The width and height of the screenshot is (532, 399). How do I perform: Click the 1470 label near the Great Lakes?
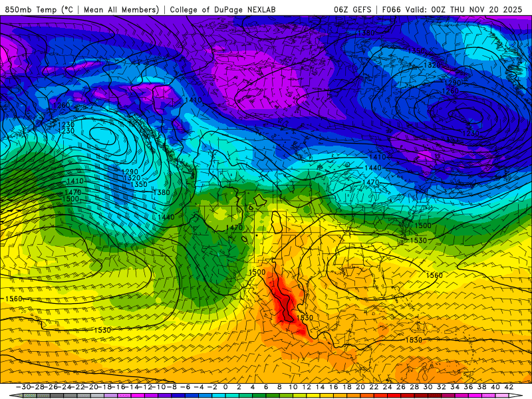pyautogui.click(x=371, y=182)
